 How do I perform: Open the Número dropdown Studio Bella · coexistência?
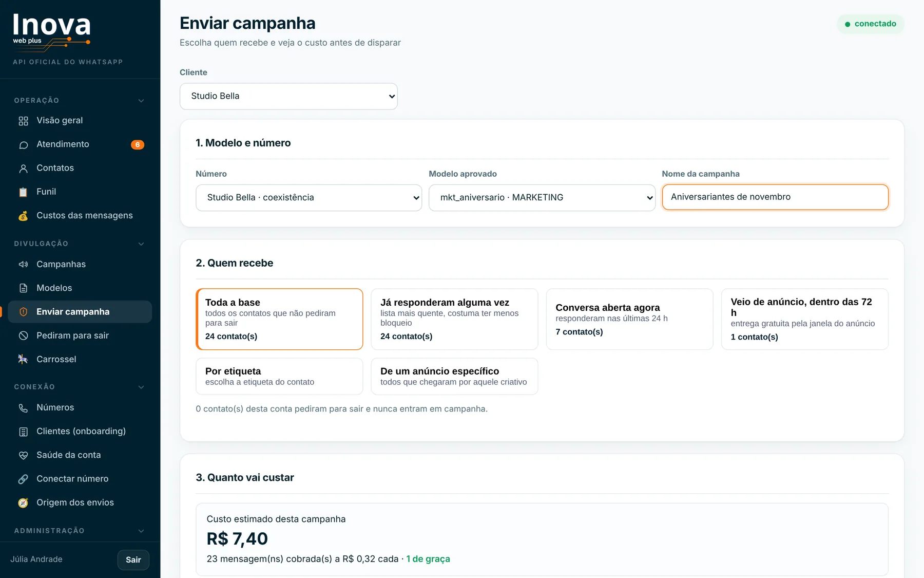tap(309, 198)
